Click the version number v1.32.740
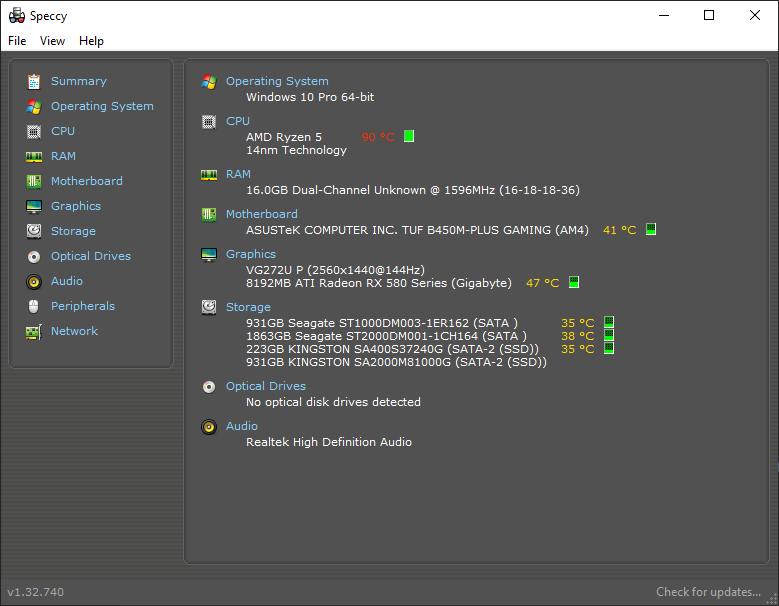779x606 pixels. pyautogui.click(x=36, y=592)
